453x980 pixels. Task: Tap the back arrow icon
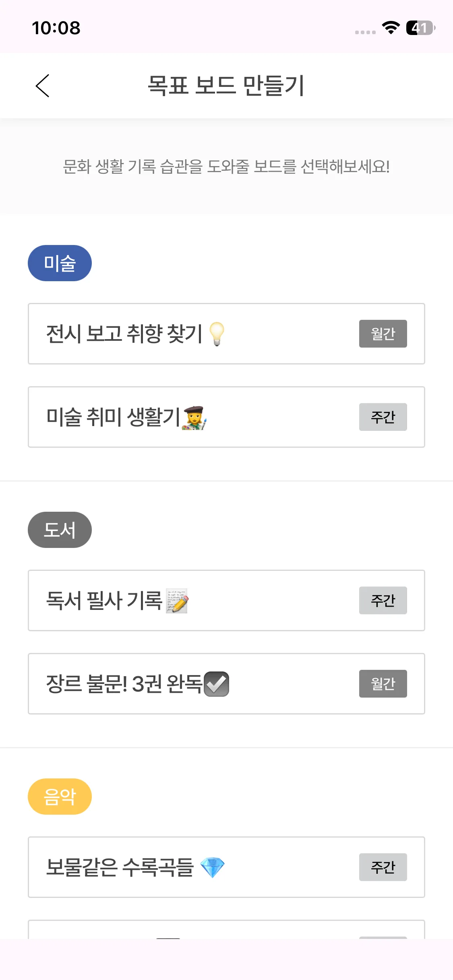click(x=42, y=86)
